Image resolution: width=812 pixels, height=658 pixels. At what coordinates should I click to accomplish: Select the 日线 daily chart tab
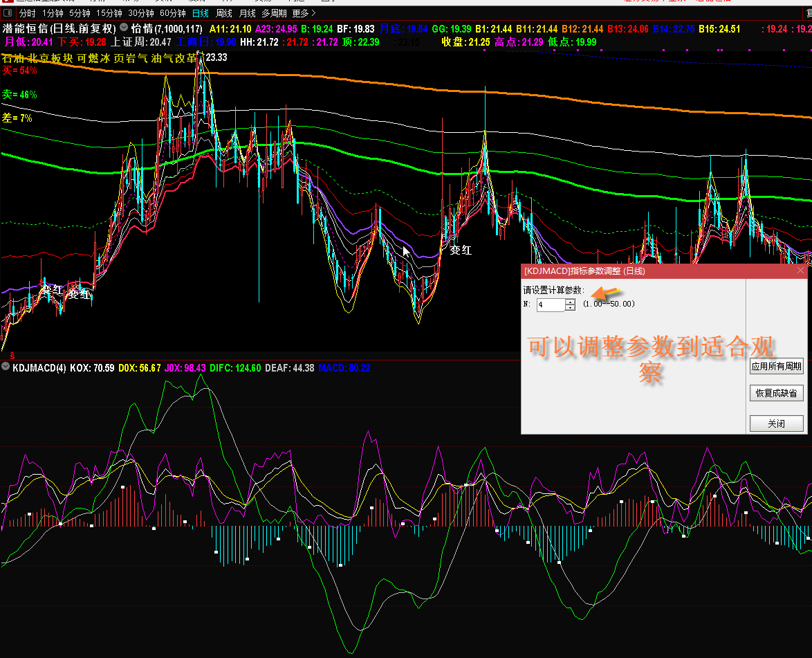tap(200, 13)
